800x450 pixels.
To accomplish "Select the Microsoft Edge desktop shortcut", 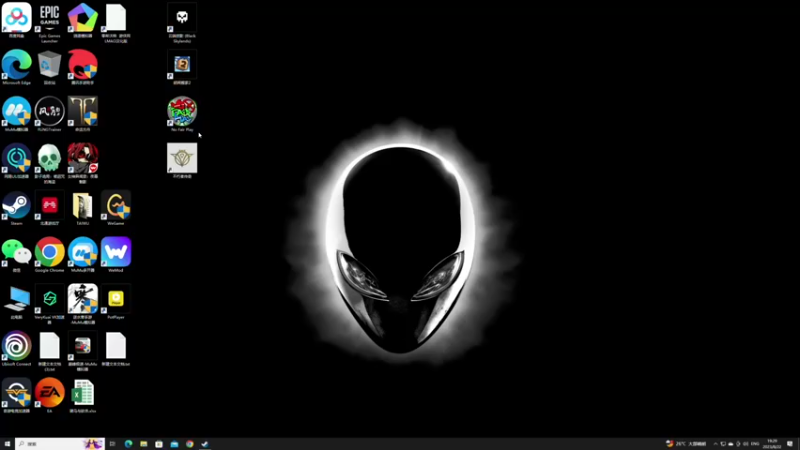I will [16, 65].
